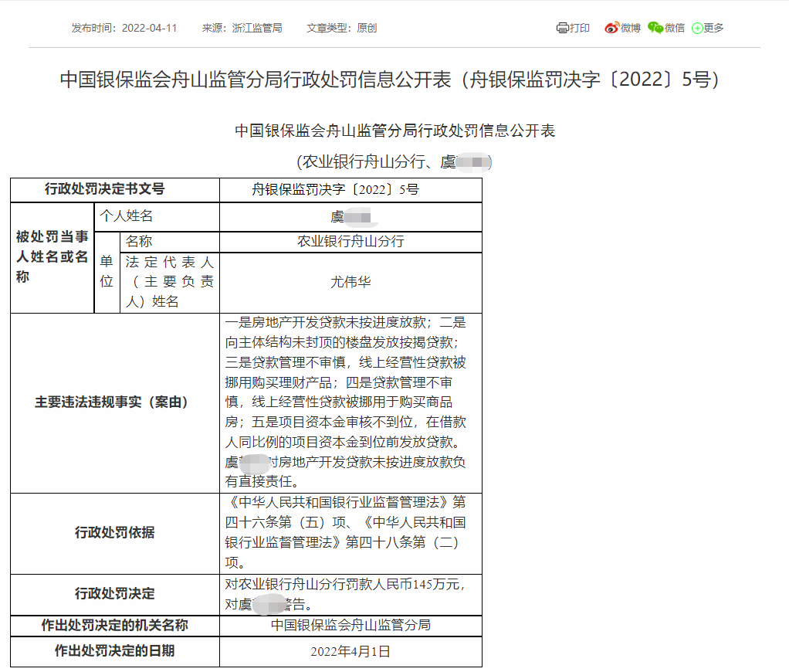Click the 行政处罚决定书文号 header cell
This screenshot has width=789, height=672.
pyautogui.click(x=115, y=190)
